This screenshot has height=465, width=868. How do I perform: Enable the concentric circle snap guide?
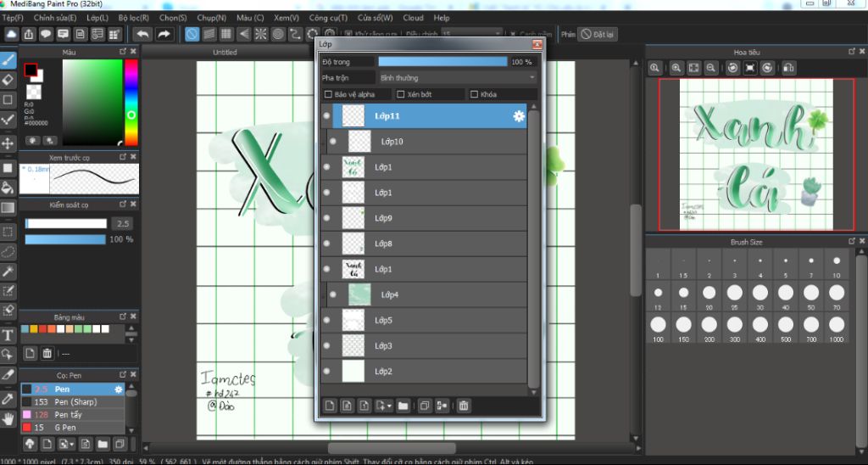(x=278, y=34)
